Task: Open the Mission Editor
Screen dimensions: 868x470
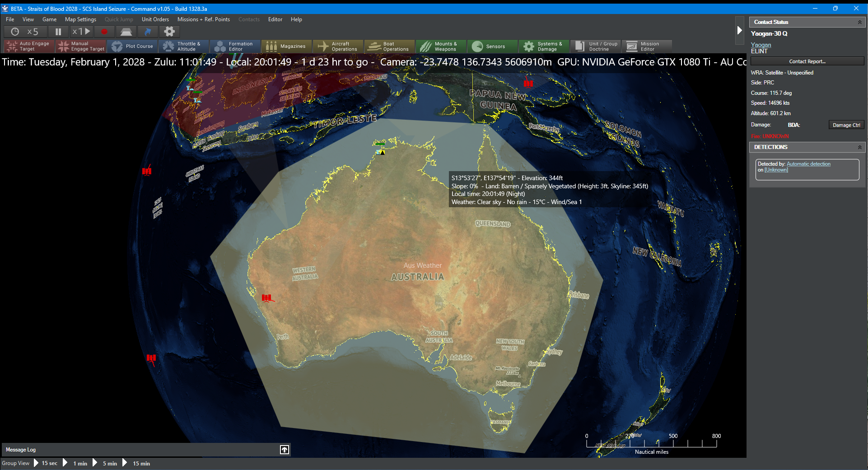Action: 647,46
